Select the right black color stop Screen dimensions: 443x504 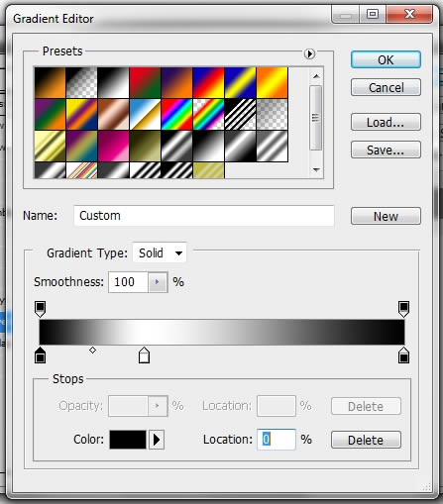point(403,355)
